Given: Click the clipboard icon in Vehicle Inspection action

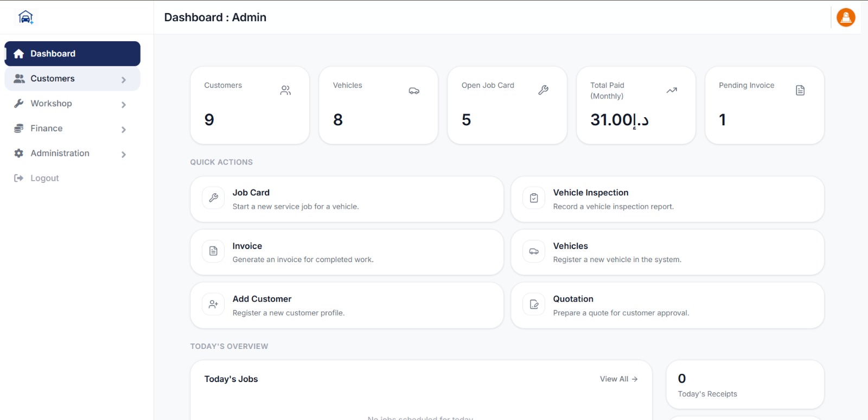Looking at the screenshot, I should [x=534, y=198].
